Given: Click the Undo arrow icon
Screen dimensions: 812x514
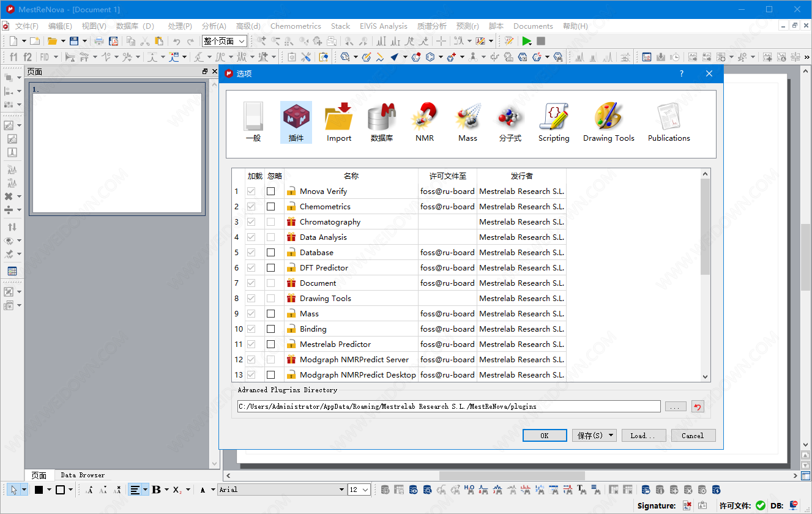Looking at the screenshot, I should coord(176,41).
